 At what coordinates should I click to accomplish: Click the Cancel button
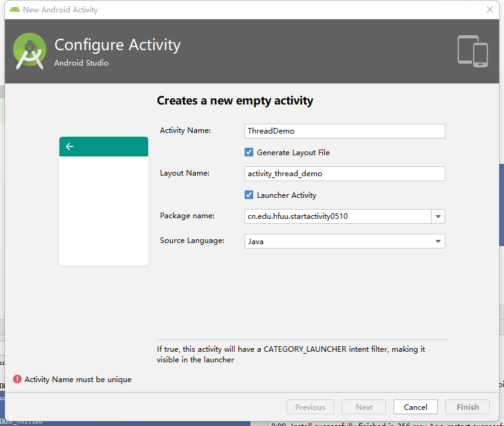click(x=415, y=407)
